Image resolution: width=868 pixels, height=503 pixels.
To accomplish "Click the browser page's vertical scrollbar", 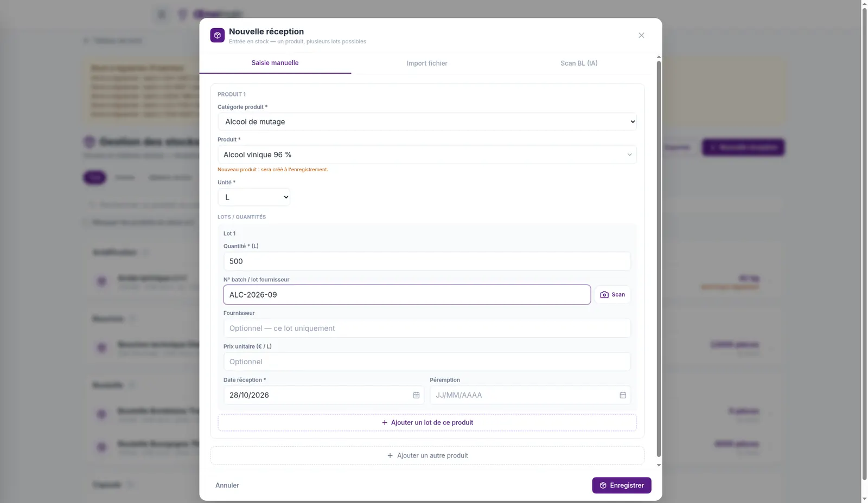I will [864, 244].
